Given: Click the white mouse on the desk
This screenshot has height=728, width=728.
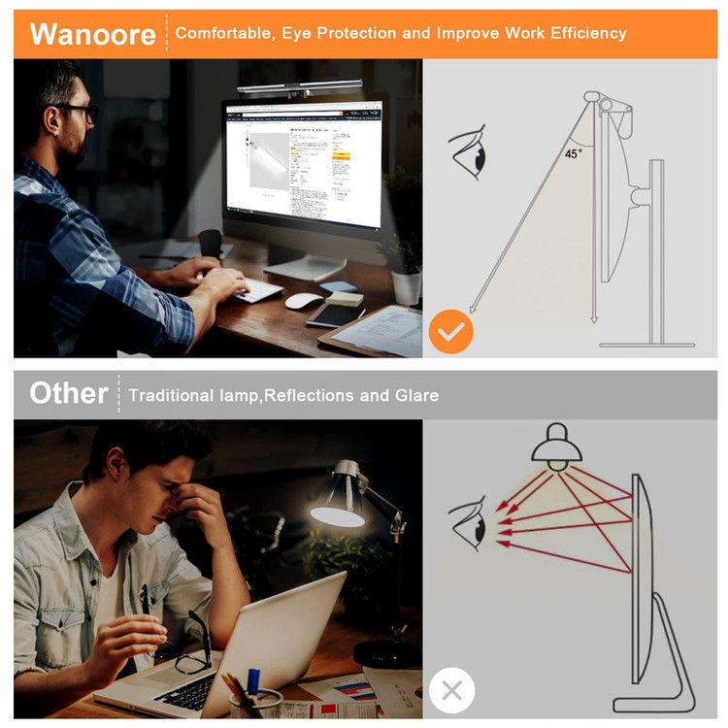Looking at the screenshot, I should coord(304,301).
